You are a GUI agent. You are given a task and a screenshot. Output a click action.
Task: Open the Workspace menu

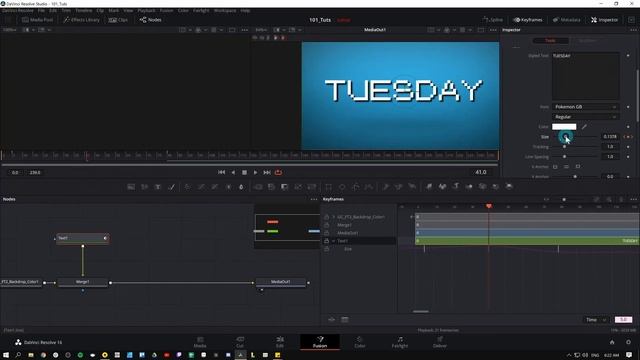click(225, 11)
